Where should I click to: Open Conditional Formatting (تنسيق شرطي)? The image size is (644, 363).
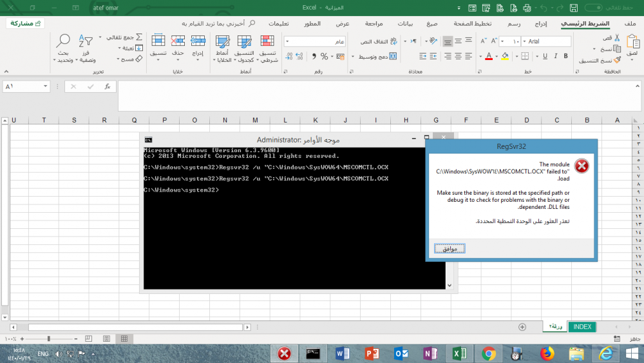click(267, 48)
